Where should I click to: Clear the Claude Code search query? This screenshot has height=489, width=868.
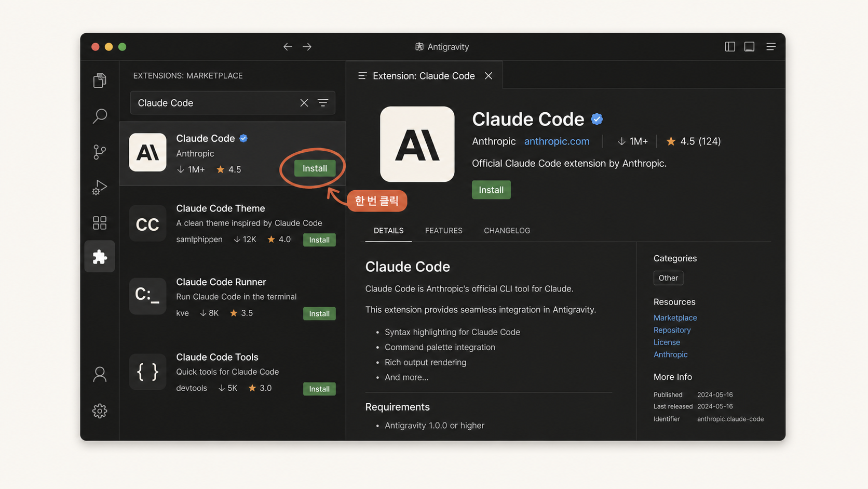(304, 103)
